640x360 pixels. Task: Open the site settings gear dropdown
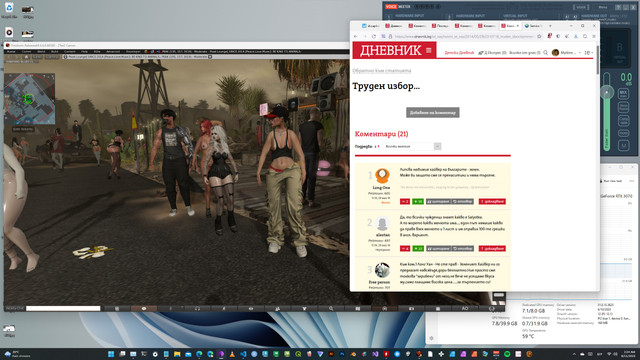coord(588,53)
